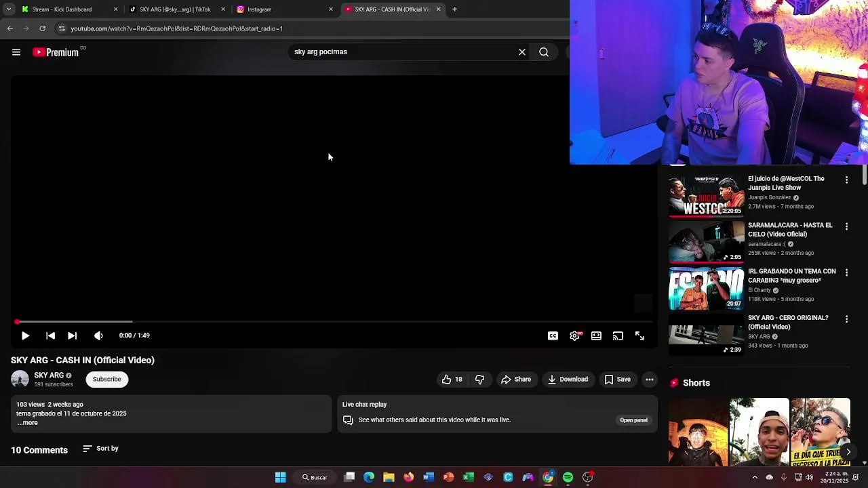This screenshot has height=488, width=868.
Task: Close the Kick Dashboard tab
Action: [x=115, y=9]
